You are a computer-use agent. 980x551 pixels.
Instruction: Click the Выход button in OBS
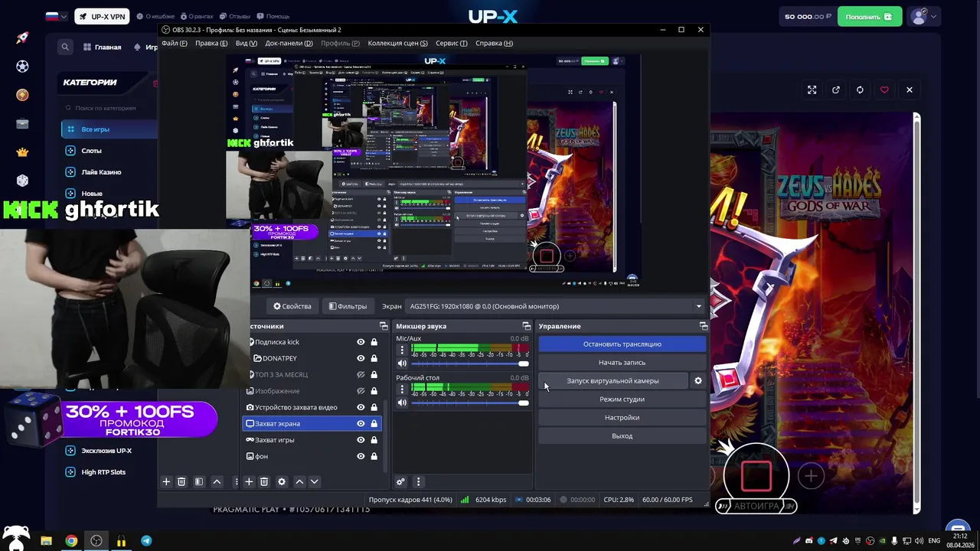pyautogui.click(x=622, y=435)
